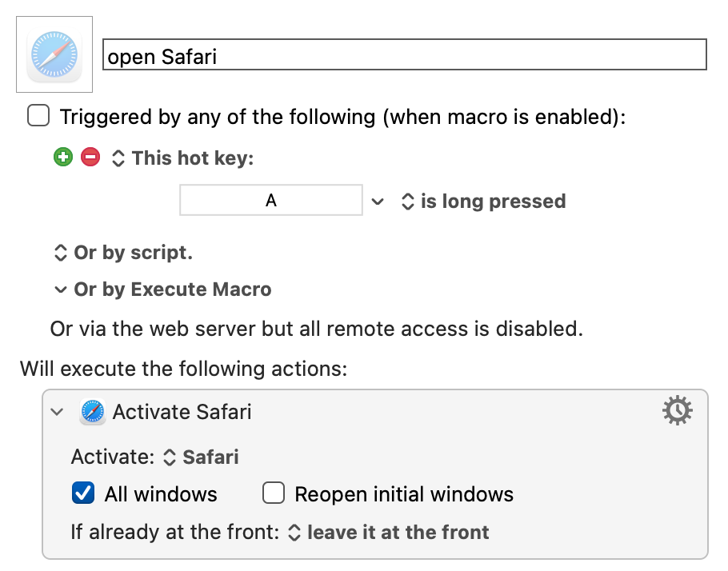Image resolution: width=728 pixels, height=571 pixels.
Task: Collapse 'Or by Execute Macro' section
Action: tap(60, 290)
